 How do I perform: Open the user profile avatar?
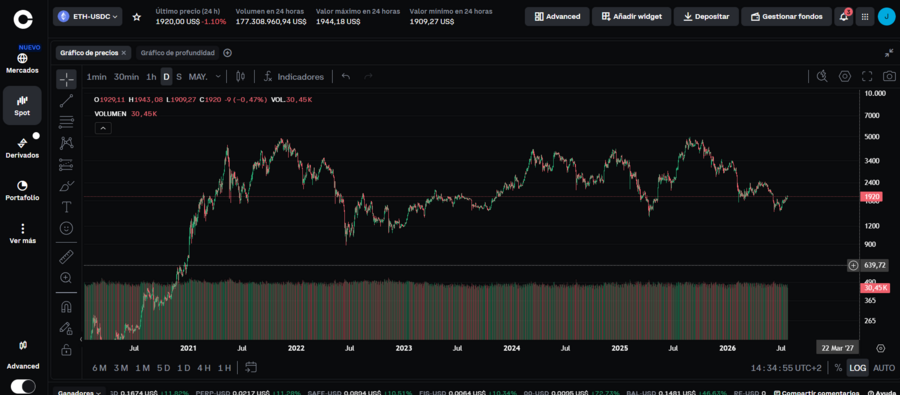point(887,17)
